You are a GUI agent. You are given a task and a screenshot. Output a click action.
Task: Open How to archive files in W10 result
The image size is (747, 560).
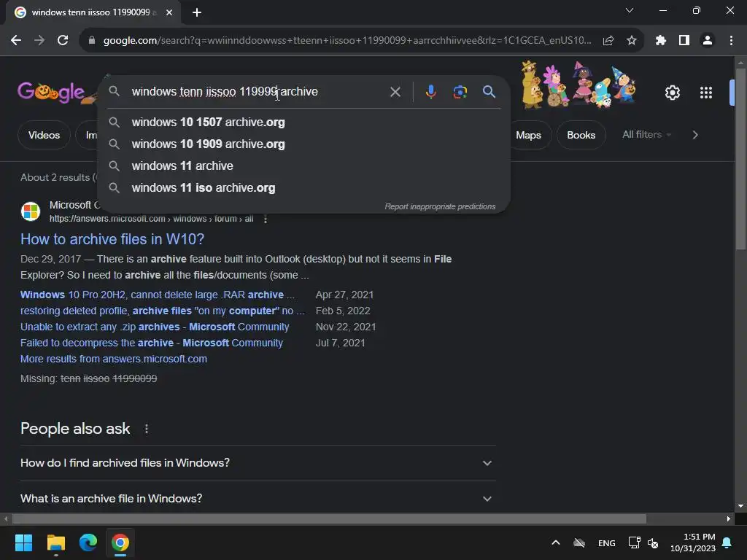pyautogui.click(x=112, y=239)
